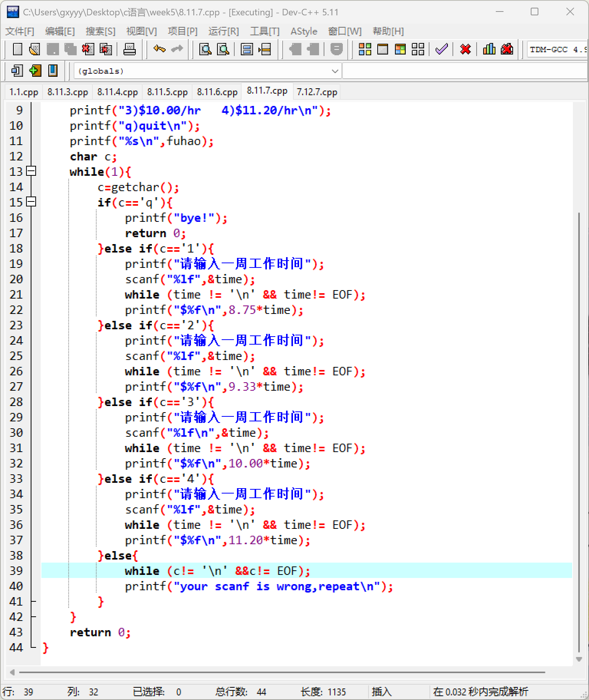This screenshot has height=700, width=589.
Task: Click line number 39 in the gutter
Action: click(x=16, y=571)
